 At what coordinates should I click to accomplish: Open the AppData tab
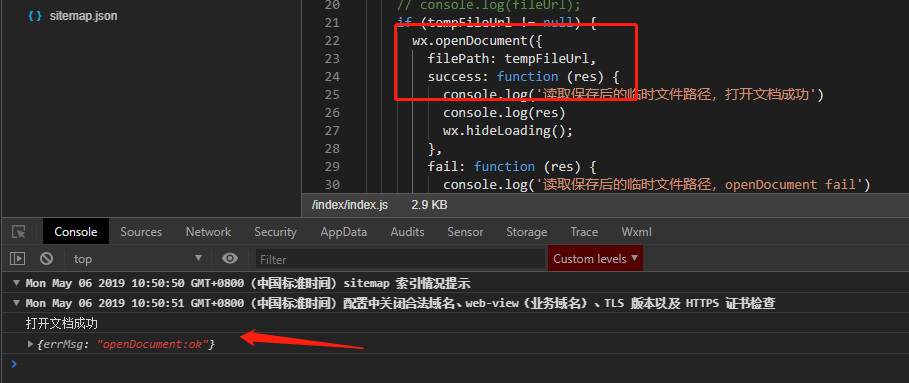344,232
